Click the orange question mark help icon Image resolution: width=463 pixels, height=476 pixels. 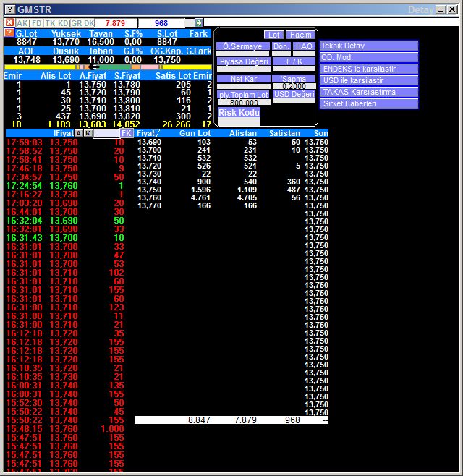(x=9, y=33)
